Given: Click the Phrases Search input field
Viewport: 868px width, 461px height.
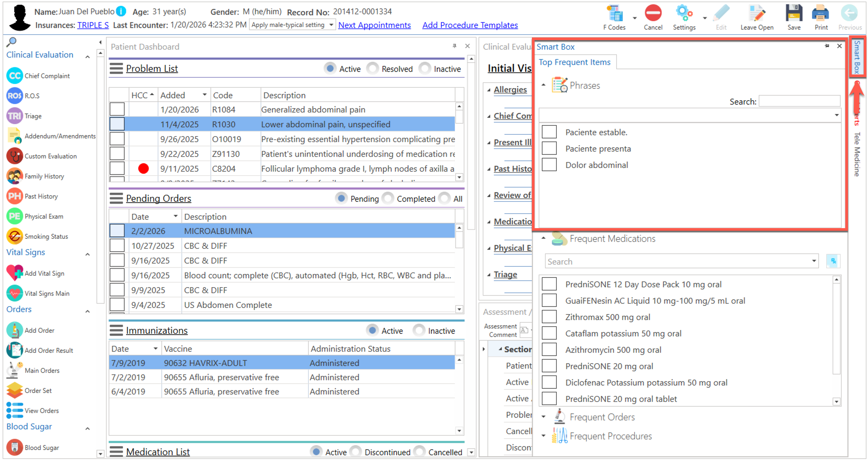Looking at the screenshot, I should (799, 101).
